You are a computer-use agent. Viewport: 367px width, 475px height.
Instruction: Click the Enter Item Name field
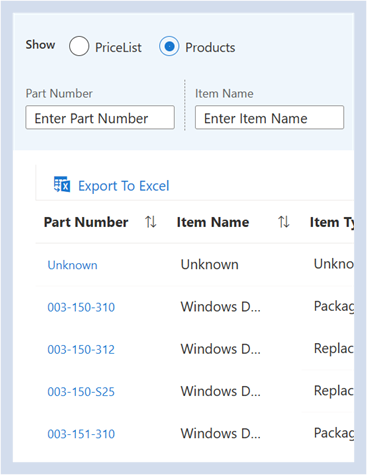[269, 117]
